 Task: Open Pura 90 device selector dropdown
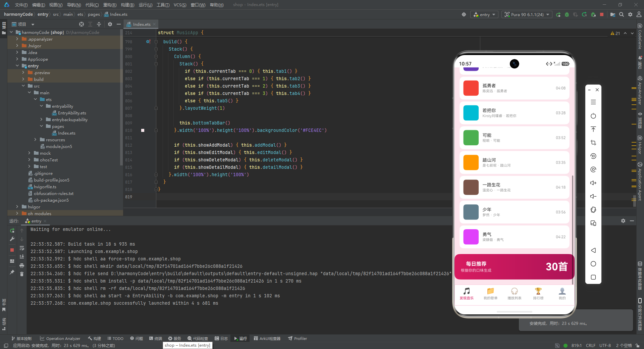[x=527, y=14]
